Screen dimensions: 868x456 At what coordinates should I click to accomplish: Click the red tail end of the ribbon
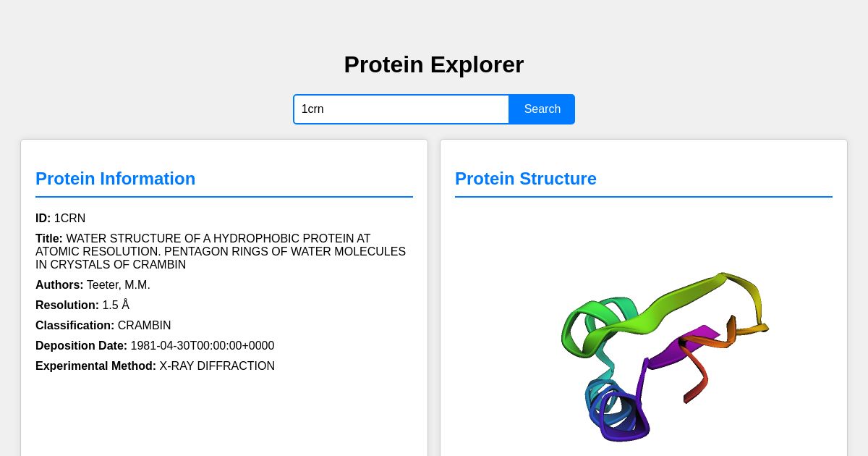coord(694,387)
